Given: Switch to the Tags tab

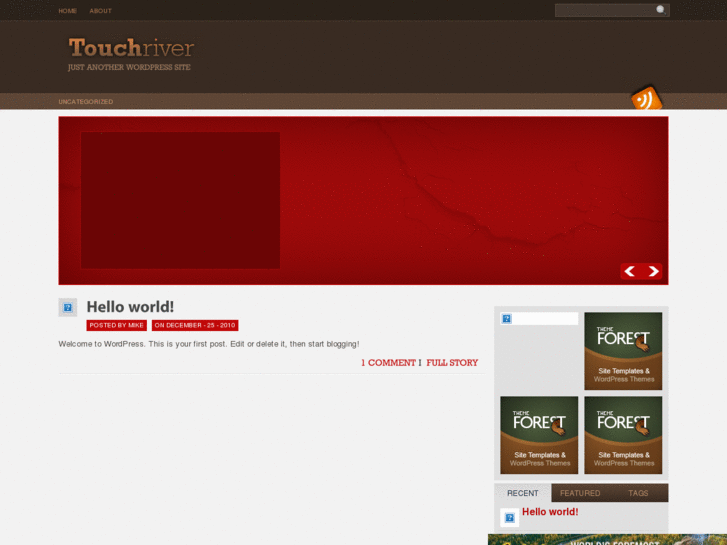Looking at the screenshot, I should 638,493.
